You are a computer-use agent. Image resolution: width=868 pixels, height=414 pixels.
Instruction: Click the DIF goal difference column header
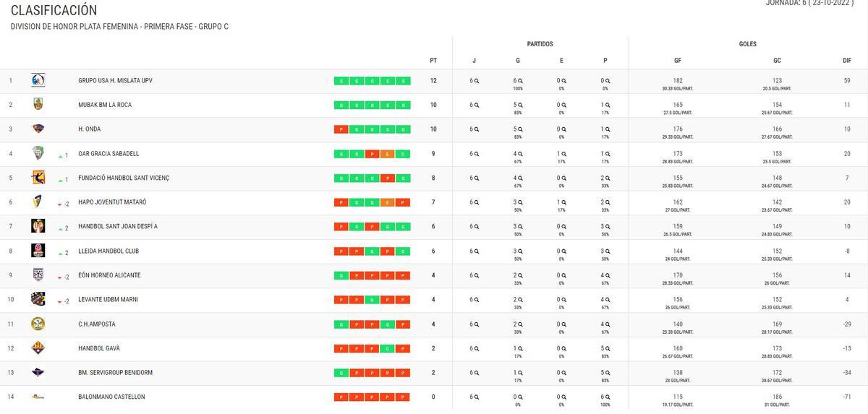(x=847, y=61)
